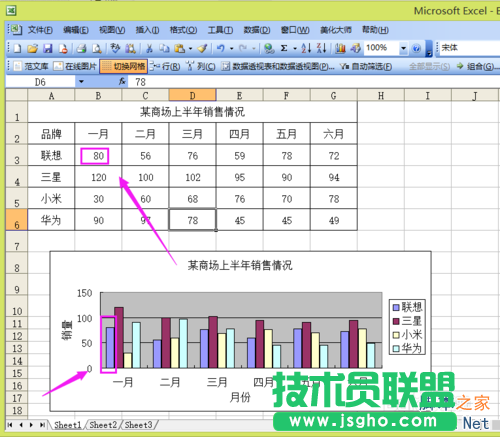Open the AutoSum functions dropdown arrow
This screenshot has width=500, height=437.
point(295,49)
